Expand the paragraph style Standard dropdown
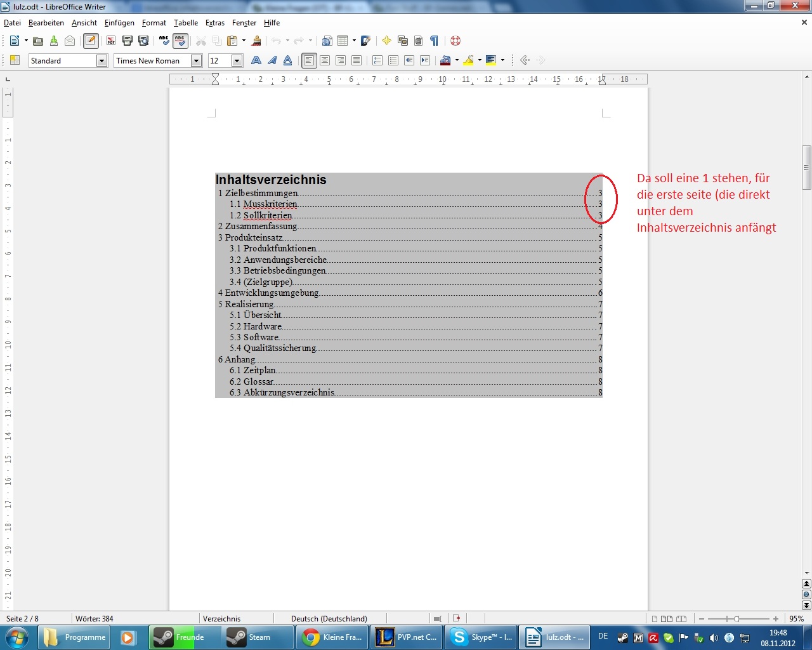The height and width of the screenshot is (650, 812). click(x=101, y=61)
